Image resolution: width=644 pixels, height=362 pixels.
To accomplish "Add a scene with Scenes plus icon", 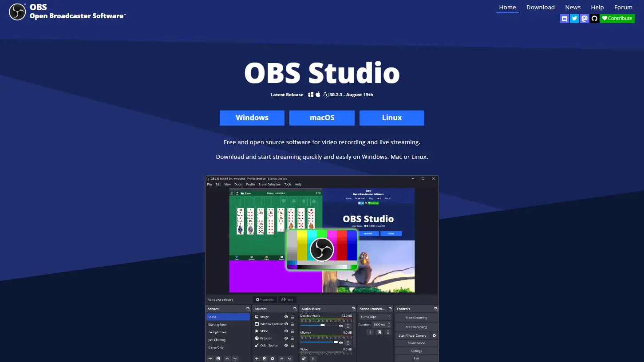I will click(210, 358).
